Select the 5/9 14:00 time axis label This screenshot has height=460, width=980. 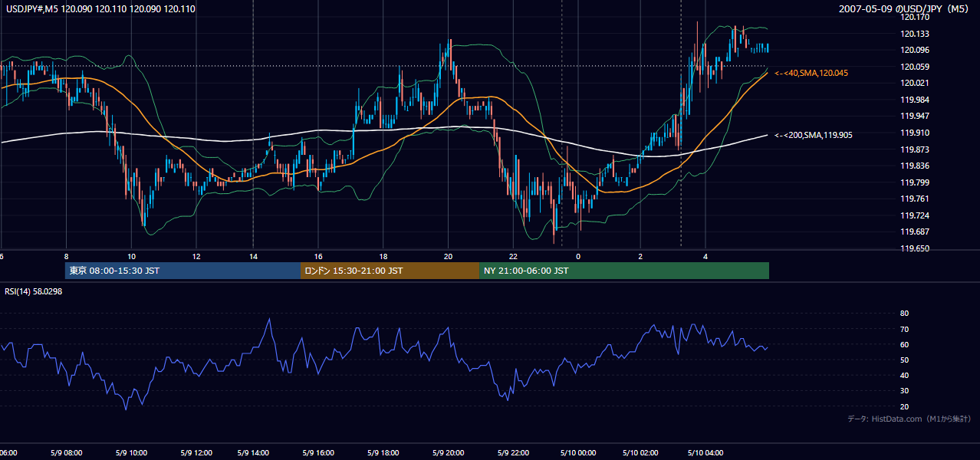(x=253, y=452)
